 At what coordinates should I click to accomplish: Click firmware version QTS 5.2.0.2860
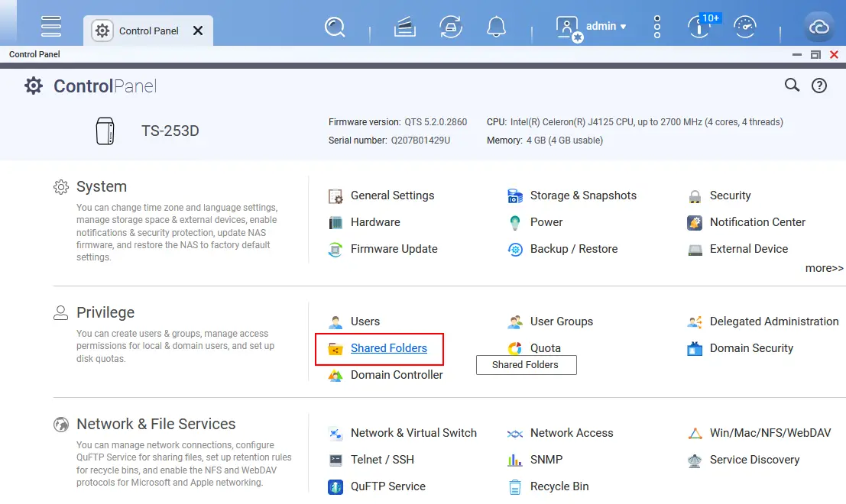[436, 122]
